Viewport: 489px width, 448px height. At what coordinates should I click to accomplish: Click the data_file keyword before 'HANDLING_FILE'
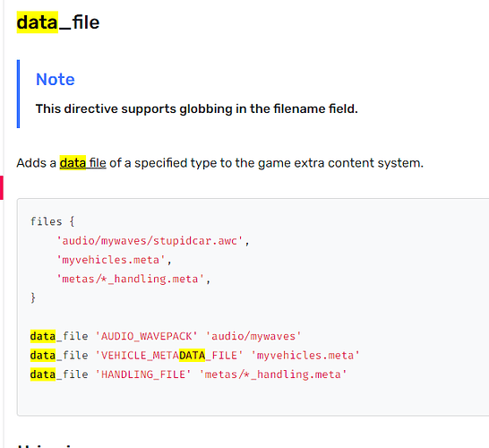click(59, 375)
